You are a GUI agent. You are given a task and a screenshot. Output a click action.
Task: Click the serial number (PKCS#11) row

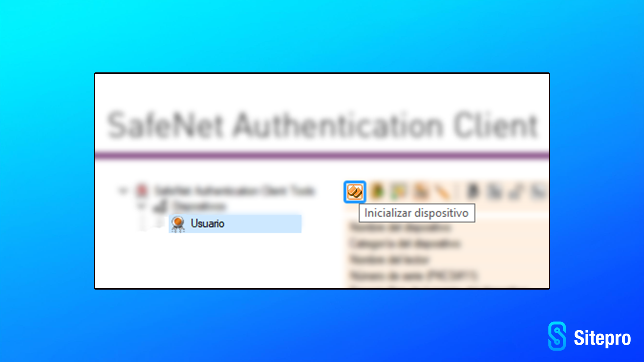tap(413, 276)
